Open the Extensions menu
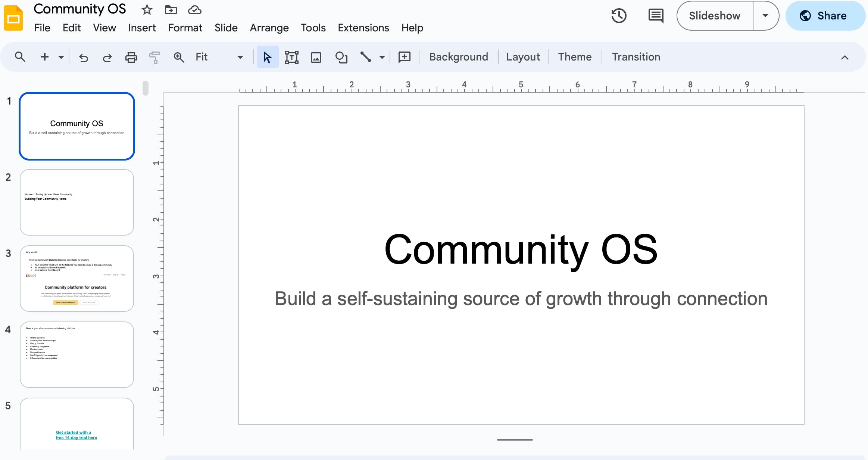 [x=363, y=28]
